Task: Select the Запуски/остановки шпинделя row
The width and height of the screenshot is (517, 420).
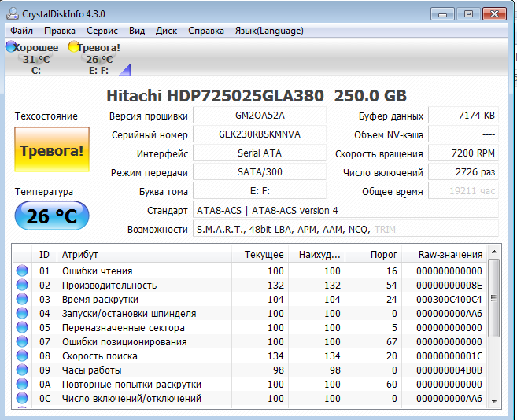Action: 249,314
